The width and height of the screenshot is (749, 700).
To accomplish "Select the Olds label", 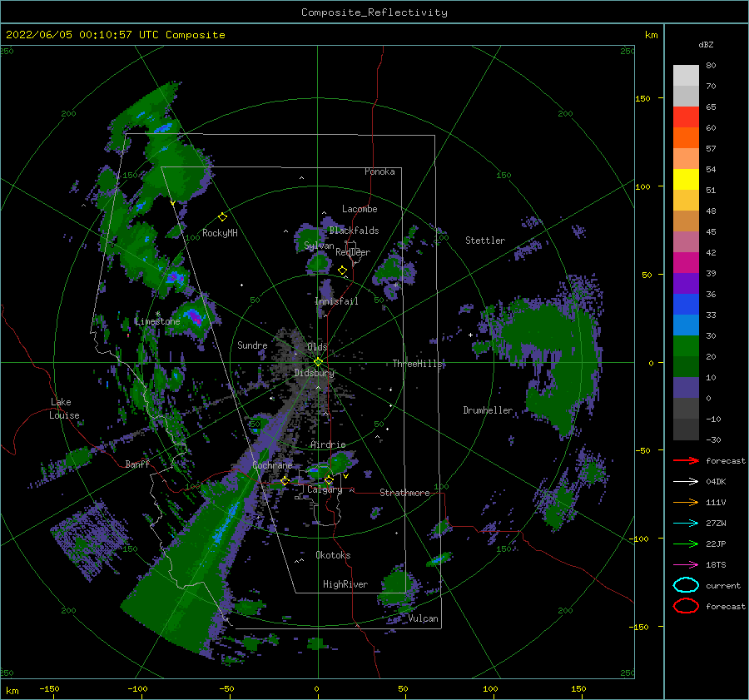I will coord(318,346).
